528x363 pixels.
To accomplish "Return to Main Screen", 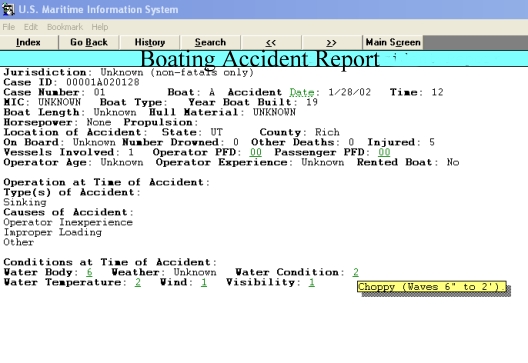I will point(393,42).
